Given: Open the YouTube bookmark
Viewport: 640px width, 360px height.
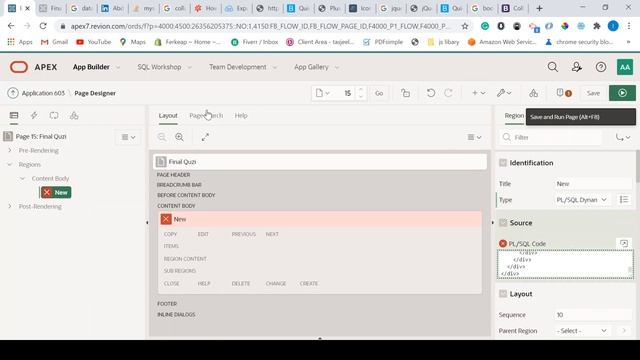Looking at the screenshot, I should [x=93, y=42].
